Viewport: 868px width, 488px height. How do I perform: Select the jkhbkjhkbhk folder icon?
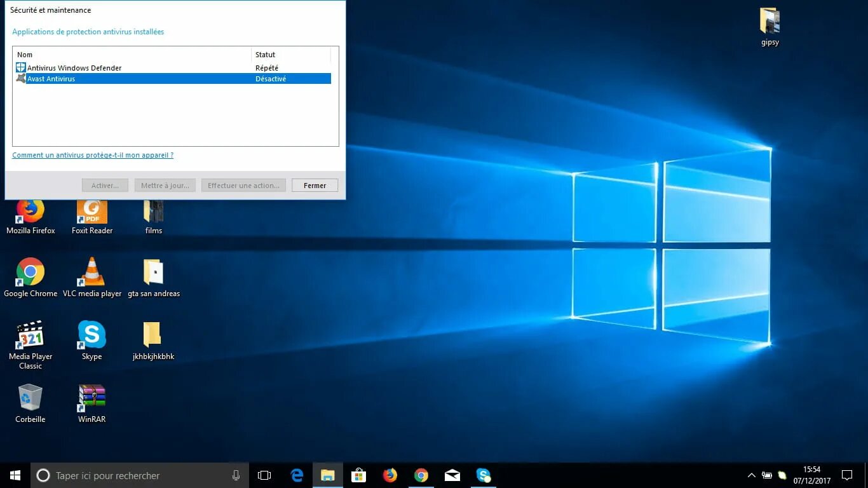pyautogui.click(x=154, y=341)
